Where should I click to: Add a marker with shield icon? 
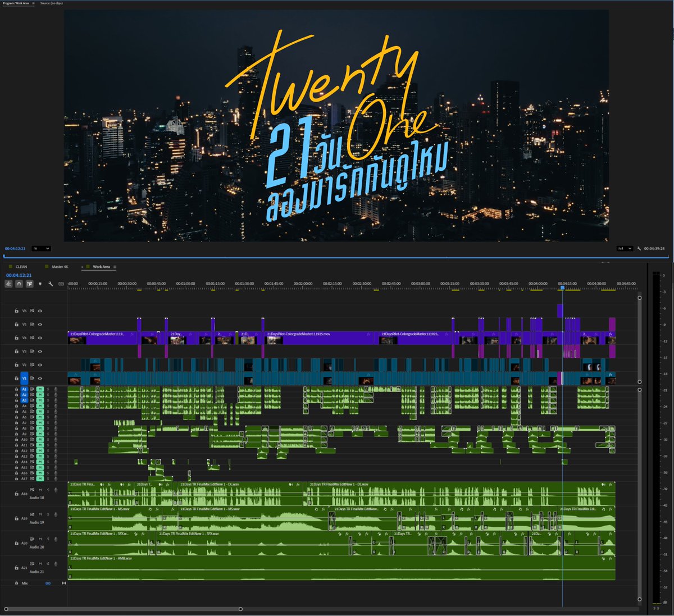pyautogui.click(x=40, y=284)
